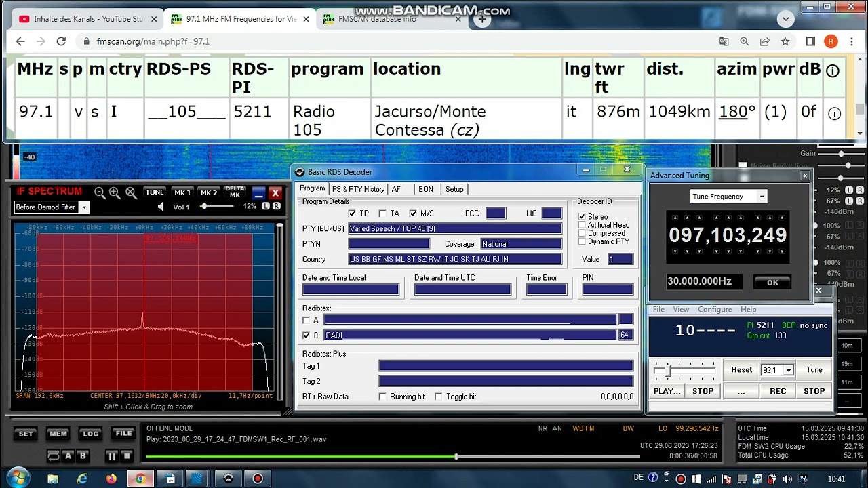Viewport: 868px width, 488px height.
Task: Zoom out in IF Spectrum panel
Action: [x=100, y=192]
